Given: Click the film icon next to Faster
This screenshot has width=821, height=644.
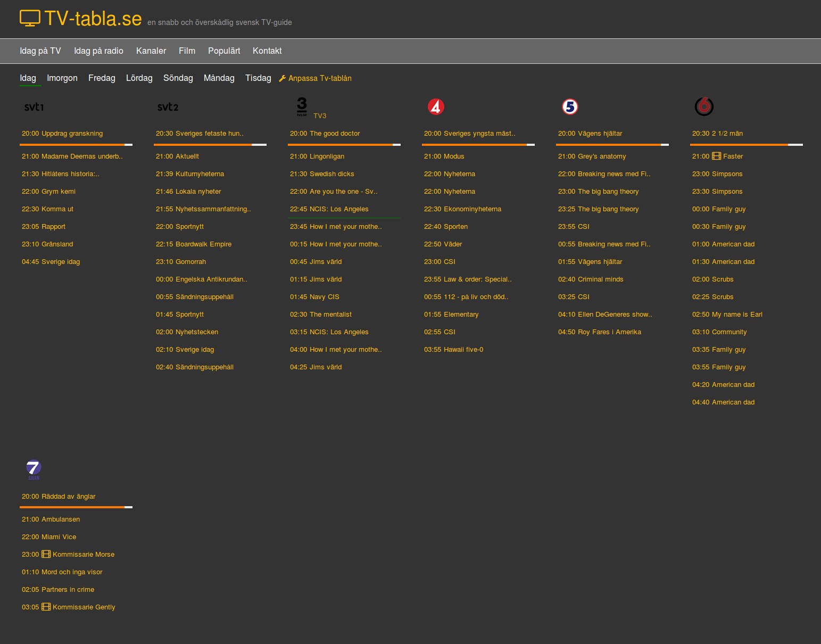Looking at the screenshot, I should click(717, 156).
